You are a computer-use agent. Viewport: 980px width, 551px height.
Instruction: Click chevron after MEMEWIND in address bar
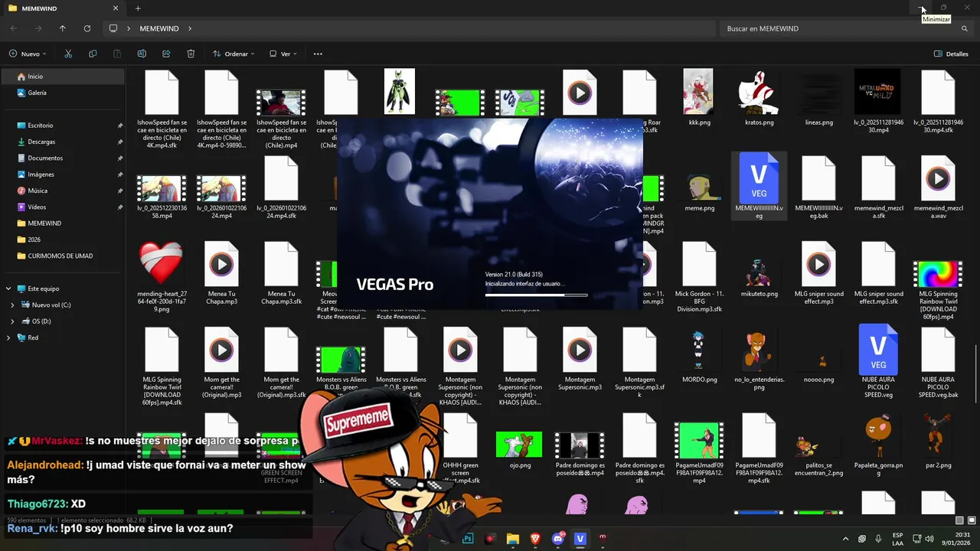(x=190, y=28)
